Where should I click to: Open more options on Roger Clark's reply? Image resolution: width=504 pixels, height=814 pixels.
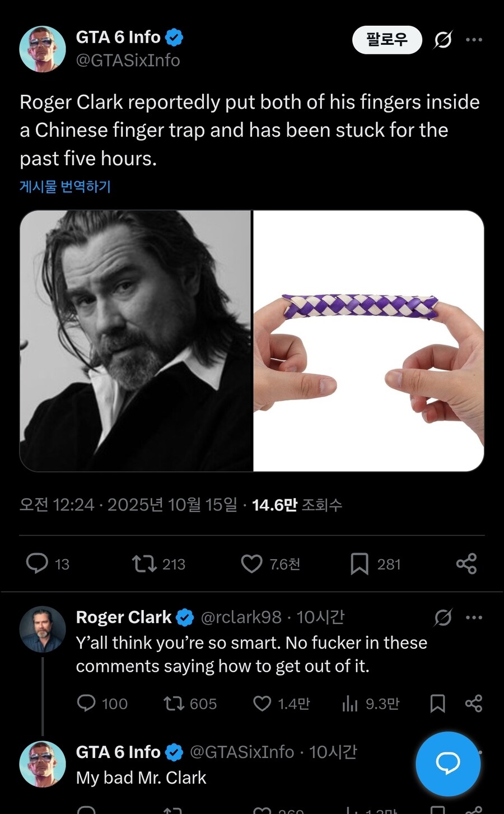(x=474, y=617)
